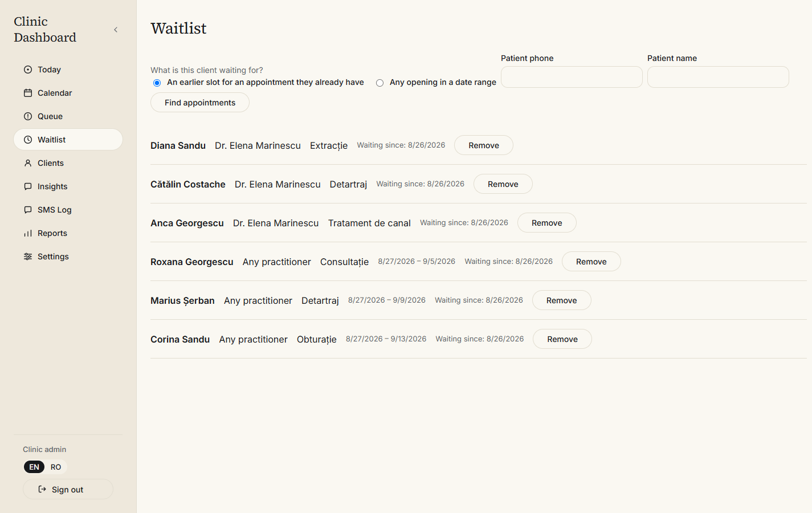Click the Insights speech bubble icon
The height and width of the screenshot is (513, 812).
(28, 186)
